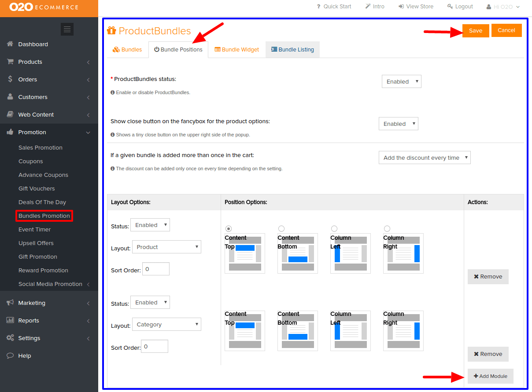
Task: Click the Products cart icon
Action: (x=10, y=62)
